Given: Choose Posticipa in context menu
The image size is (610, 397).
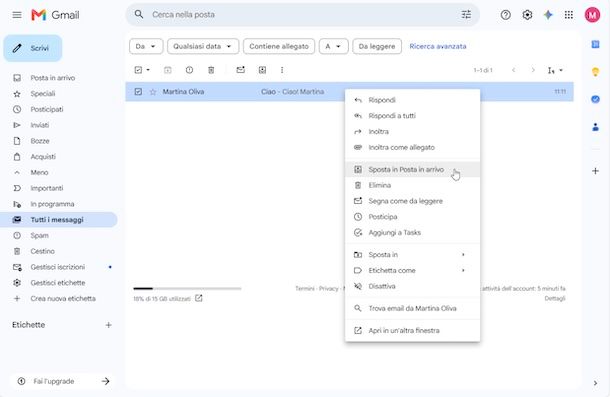Looking at the screenshot, I should point(412,217).
